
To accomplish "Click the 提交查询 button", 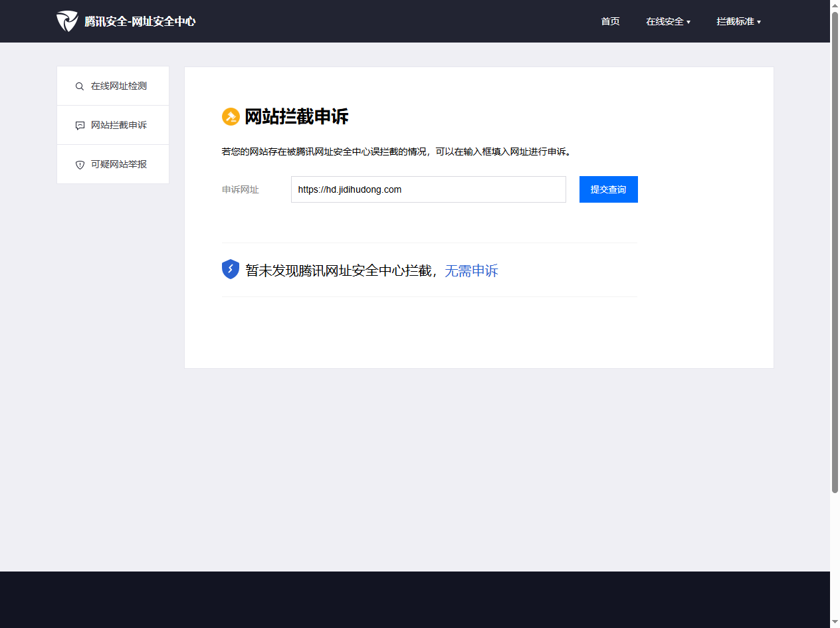I will pyautogui.click(x=609, y=189).
